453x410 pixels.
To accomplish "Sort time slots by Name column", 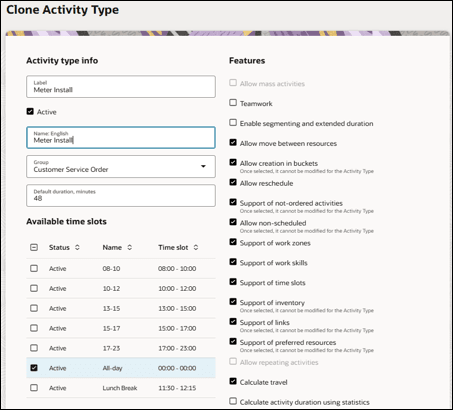I will click(x=130, y=247).
